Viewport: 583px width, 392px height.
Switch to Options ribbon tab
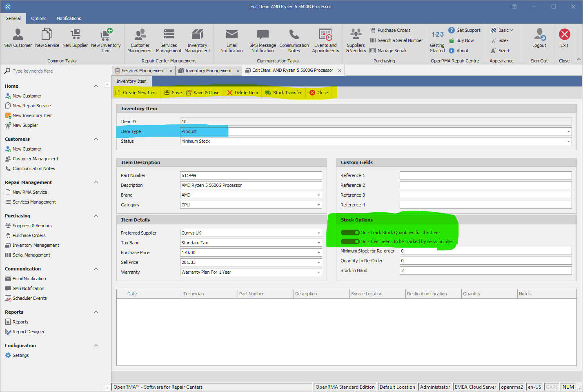pyautogui.click(x=39, y=18)
